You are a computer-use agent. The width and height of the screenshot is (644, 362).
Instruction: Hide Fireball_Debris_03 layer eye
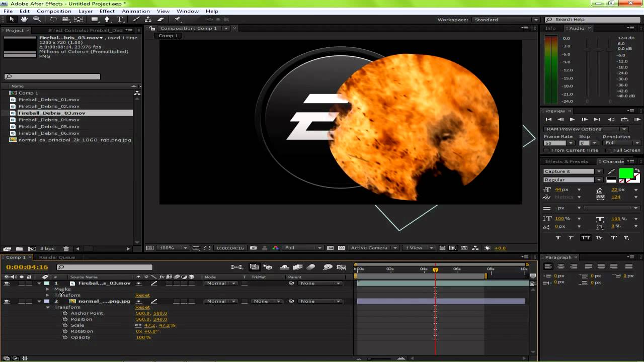pyautogui.click(x=7, y=283)
